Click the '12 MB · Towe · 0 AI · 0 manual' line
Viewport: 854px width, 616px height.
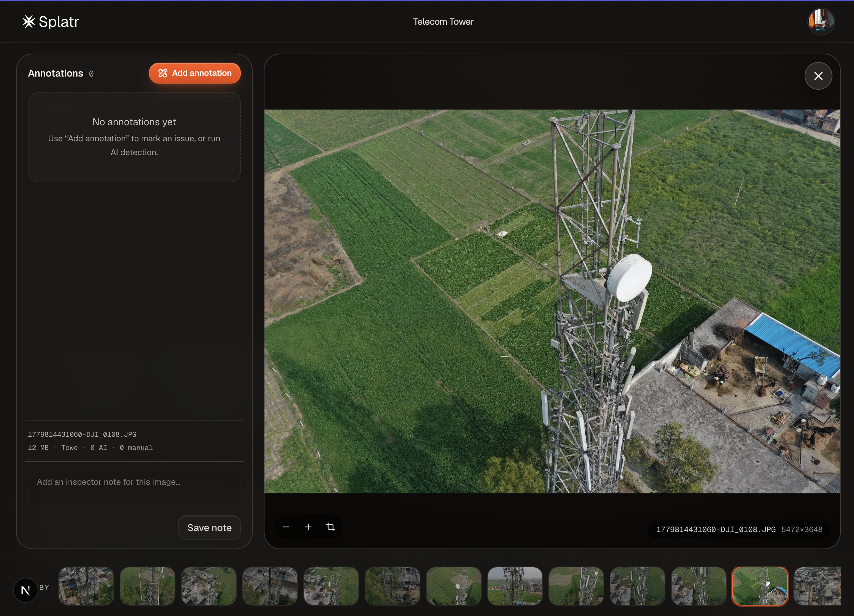tap(90, 448)
